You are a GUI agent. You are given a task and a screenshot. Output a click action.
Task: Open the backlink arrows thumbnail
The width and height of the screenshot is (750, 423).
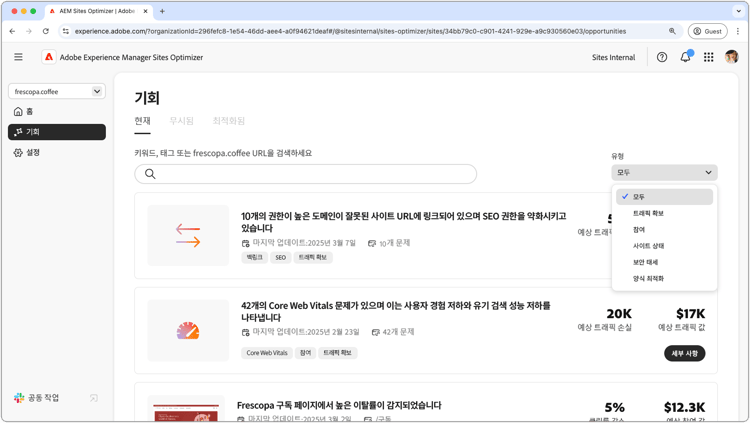coord(188,235)
